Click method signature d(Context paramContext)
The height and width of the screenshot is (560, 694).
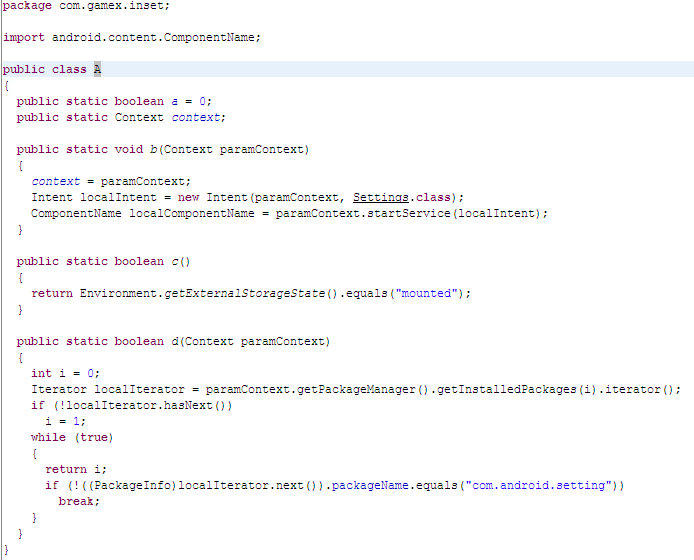[x=251, y=342]
